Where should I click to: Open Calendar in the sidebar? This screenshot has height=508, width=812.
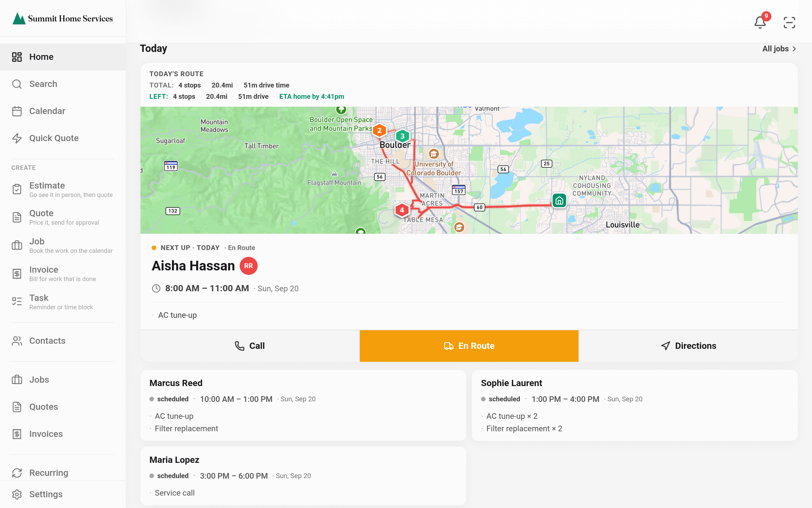(63, 111)
